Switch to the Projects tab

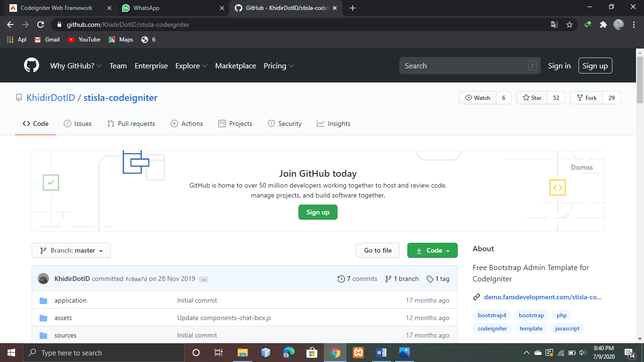(235, 123)
